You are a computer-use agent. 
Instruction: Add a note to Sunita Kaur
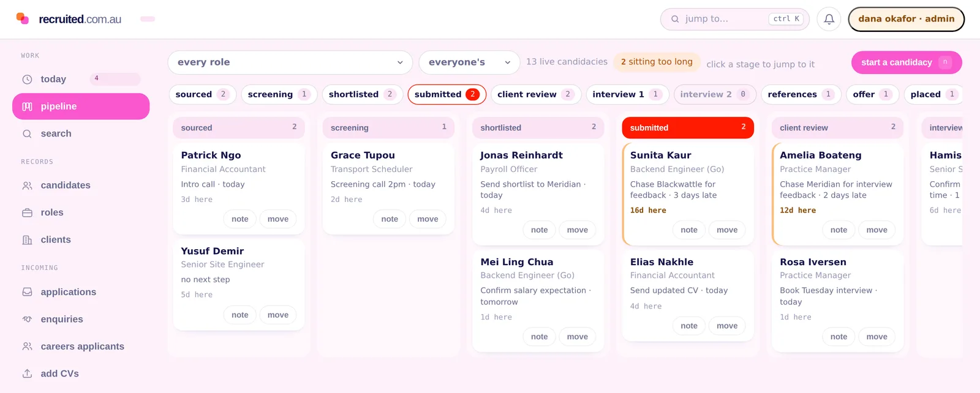[x=689, y=230]
